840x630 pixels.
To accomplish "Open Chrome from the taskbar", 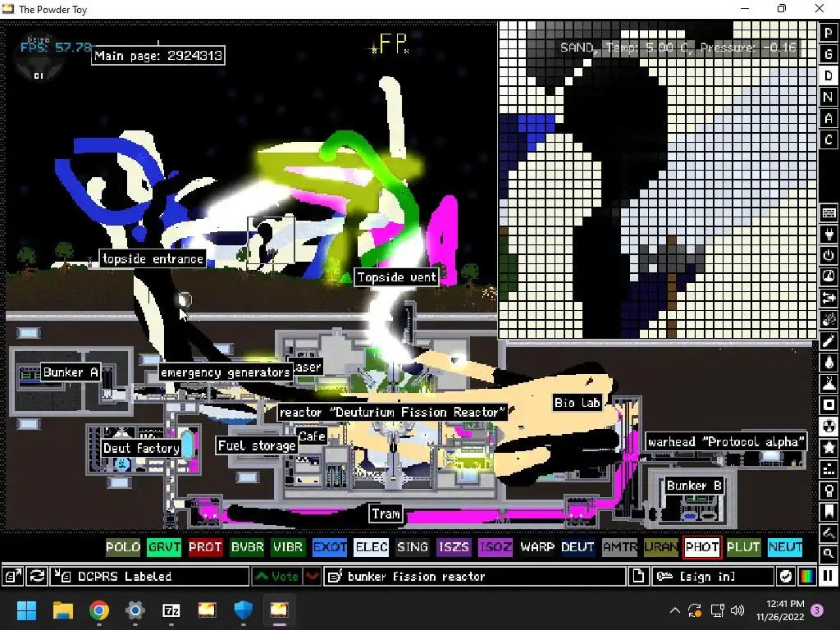I will click(99, 610).
